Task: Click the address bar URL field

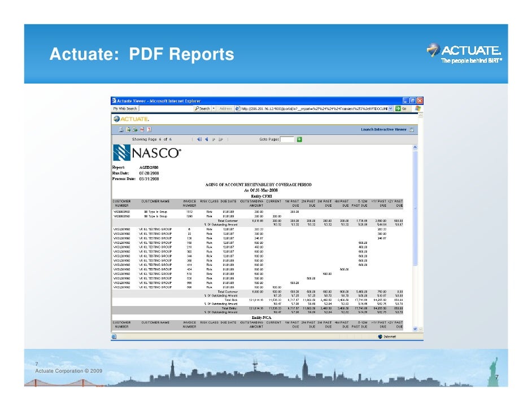Action: 314,108
